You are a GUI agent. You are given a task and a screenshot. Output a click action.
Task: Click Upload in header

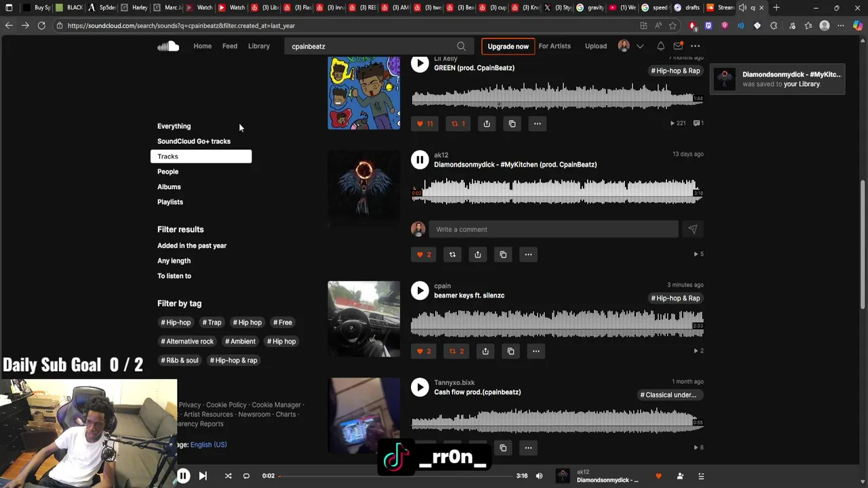(596, 46)
